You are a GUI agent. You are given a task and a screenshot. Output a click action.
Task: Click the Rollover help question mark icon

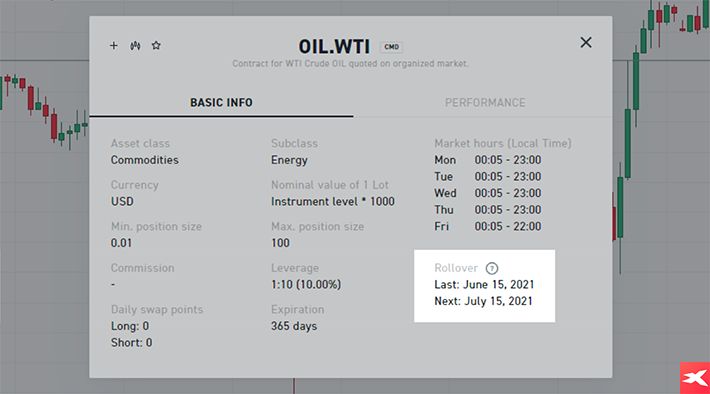[x=492, y=269]
